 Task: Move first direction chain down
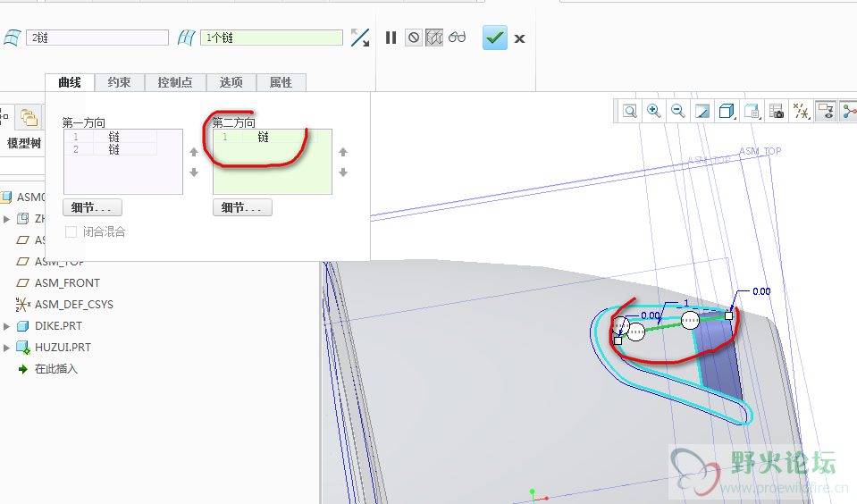point(194,172)
